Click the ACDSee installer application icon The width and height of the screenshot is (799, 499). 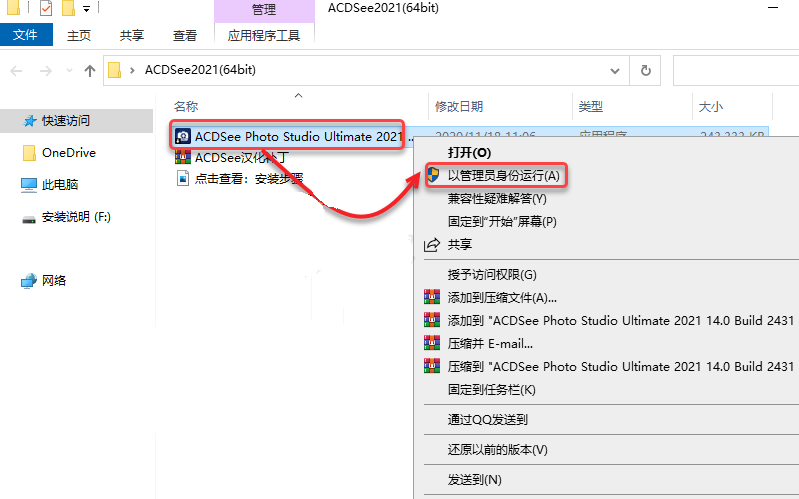click(182, 136)
